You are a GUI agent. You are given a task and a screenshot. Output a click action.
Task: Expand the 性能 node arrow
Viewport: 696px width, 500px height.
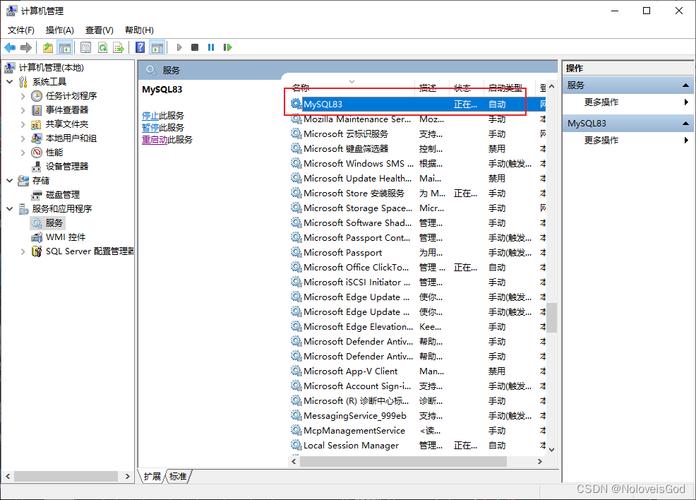(x=23, y=152)
